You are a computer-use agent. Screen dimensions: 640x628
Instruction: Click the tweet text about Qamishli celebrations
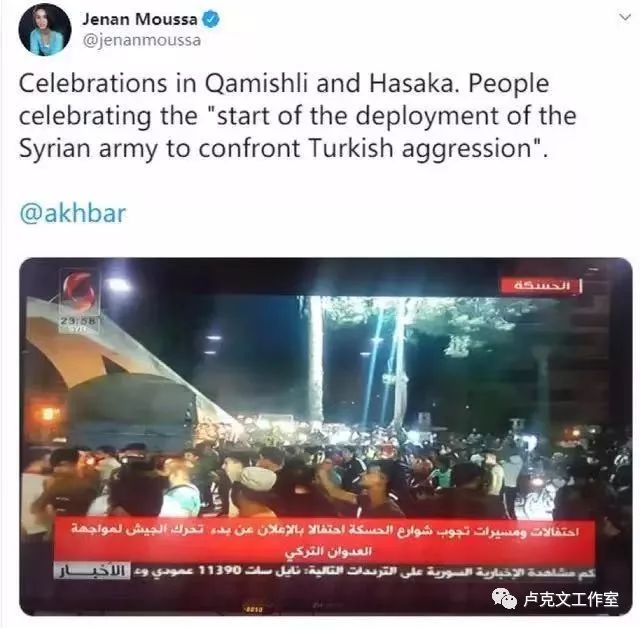[298, 115]
